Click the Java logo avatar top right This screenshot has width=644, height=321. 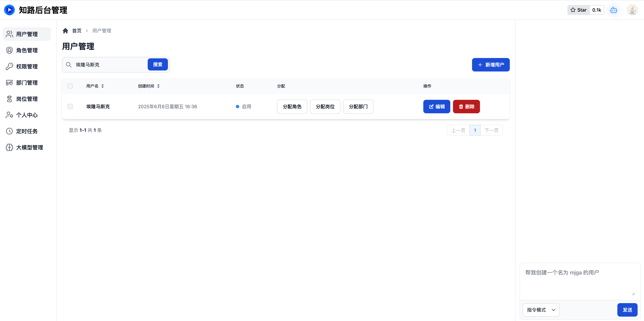(x=633, y=10)
